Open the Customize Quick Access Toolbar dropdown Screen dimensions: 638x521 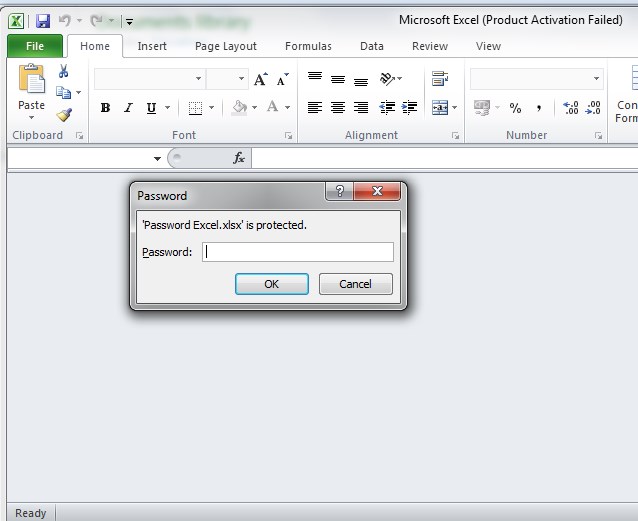coord(129,22)
